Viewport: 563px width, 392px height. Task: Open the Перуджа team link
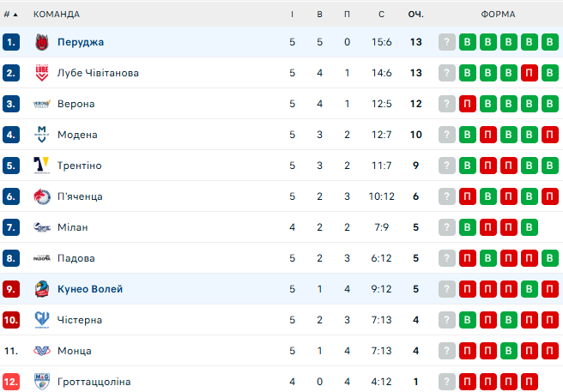point(81,42)
